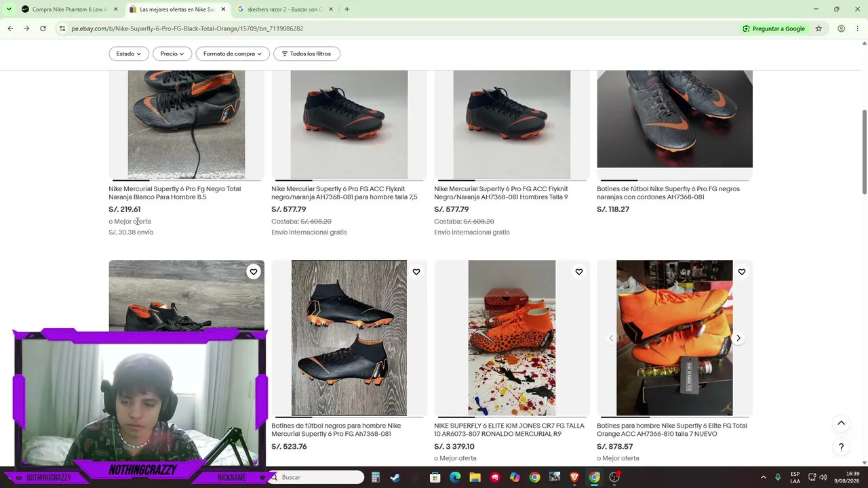868x488 pixels.
Task: Close the Compra Nike Phantom 6 tab
Action: [x=115, y=9]
